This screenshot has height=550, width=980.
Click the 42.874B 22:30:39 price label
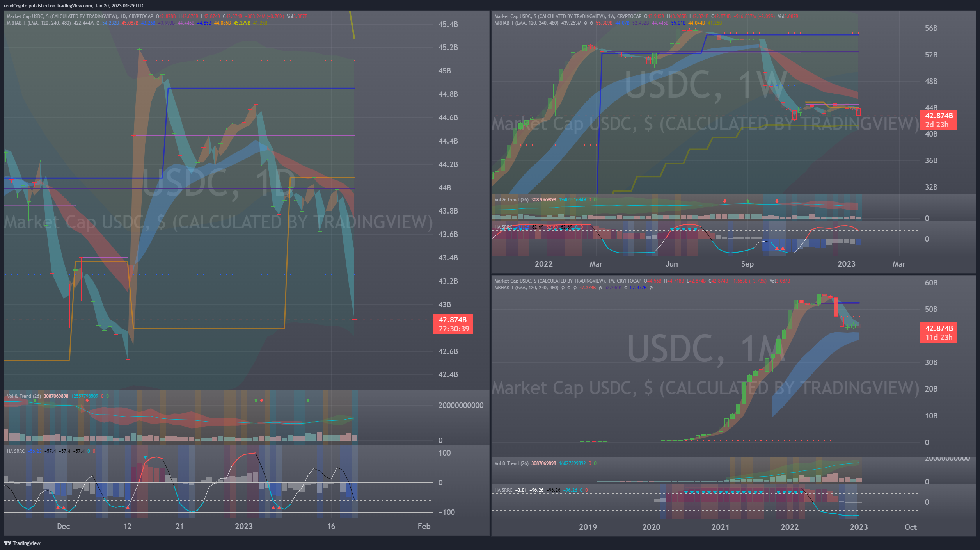tap(453, 324)
